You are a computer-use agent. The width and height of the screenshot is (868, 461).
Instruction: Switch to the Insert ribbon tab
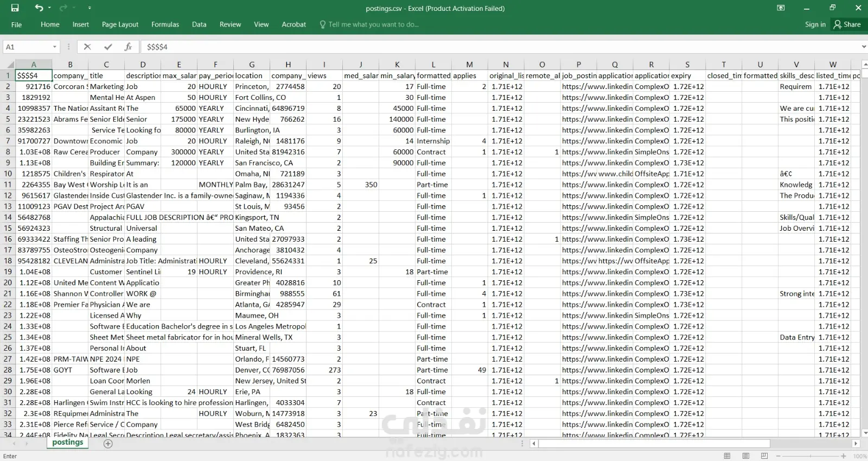coord(81,24)
